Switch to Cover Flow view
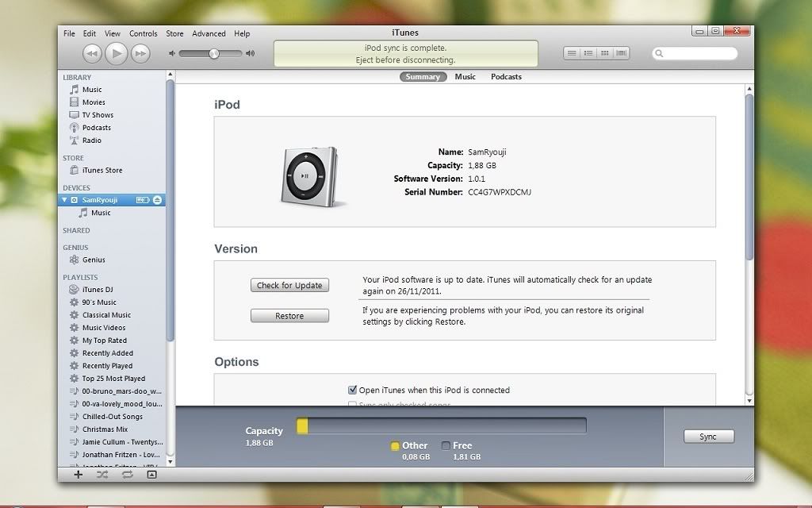The width and height of the screenshot is (812, 508). [x=622, y=53]
